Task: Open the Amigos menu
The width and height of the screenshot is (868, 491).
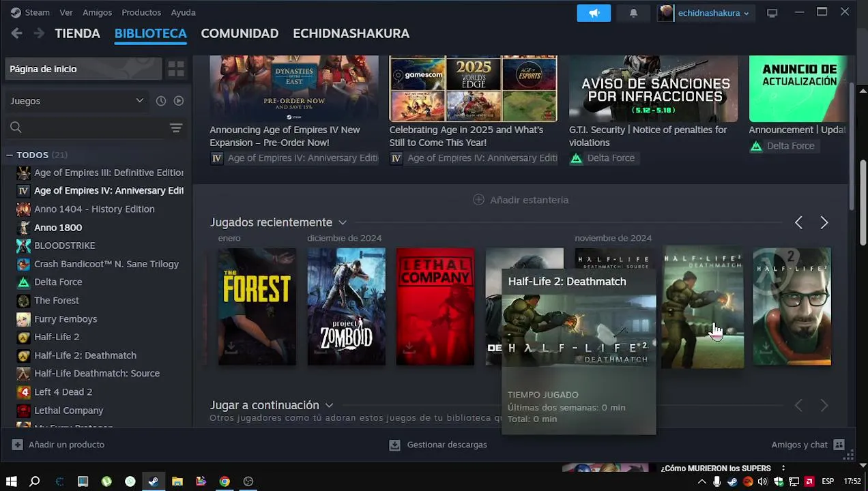Action: [97, 12]
